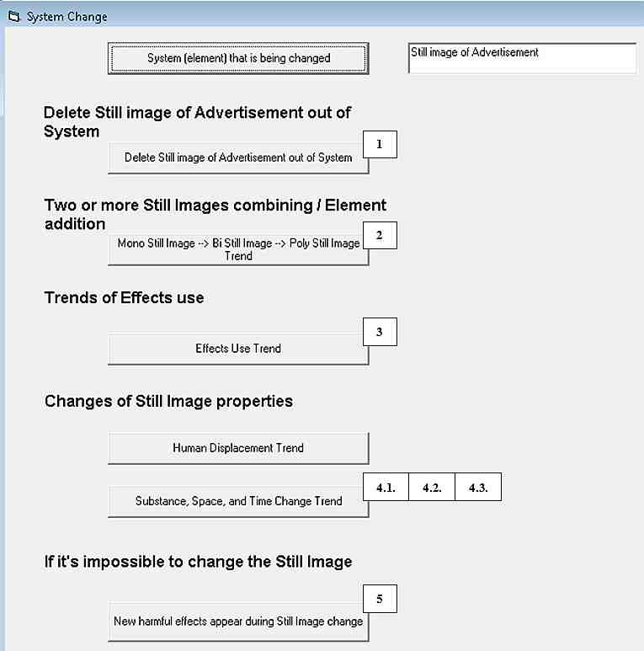Open Human Displacement Trend
Image resolution: width=644 pixels, height=651 pixels.
point(238,448)
